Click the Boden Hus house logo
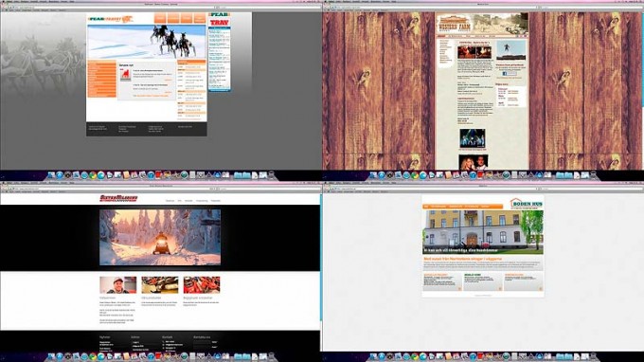 click(x=527, y=204)
